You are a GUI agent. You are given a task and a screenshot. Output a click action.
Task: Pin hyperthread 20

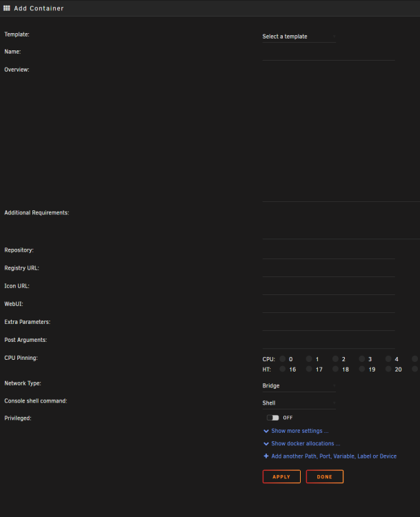(388, 369)
